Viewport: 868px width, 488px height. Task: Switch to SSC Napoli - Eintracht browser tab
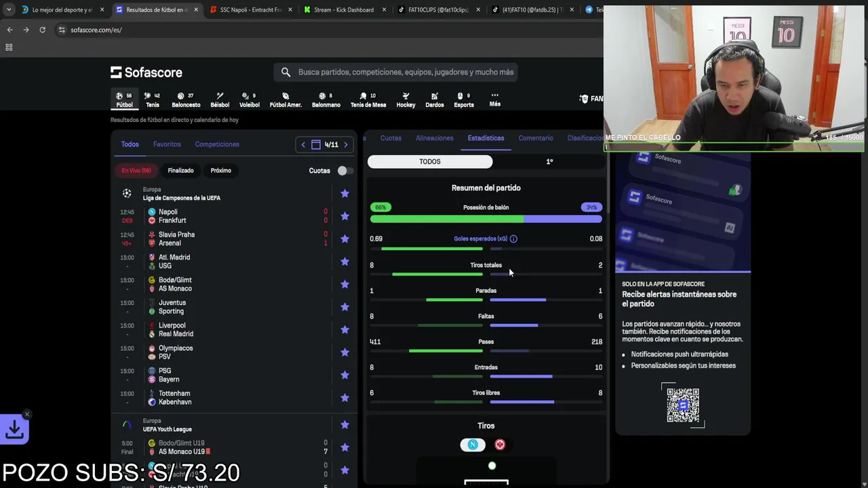251,9
